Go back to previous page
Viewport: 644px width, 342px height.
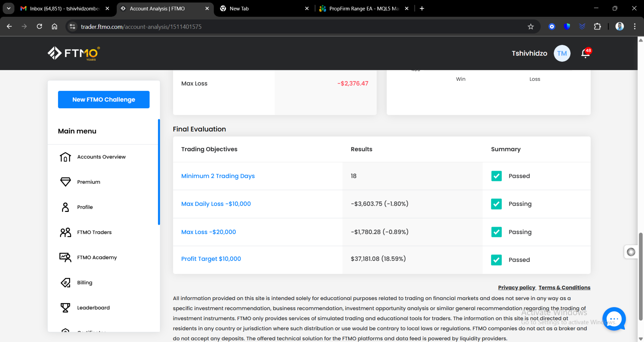[9, 26]
